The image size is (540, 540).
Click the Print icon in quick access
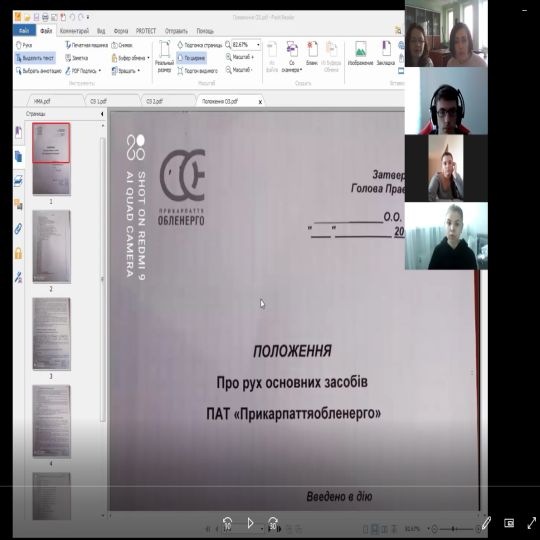coord(45,17)
